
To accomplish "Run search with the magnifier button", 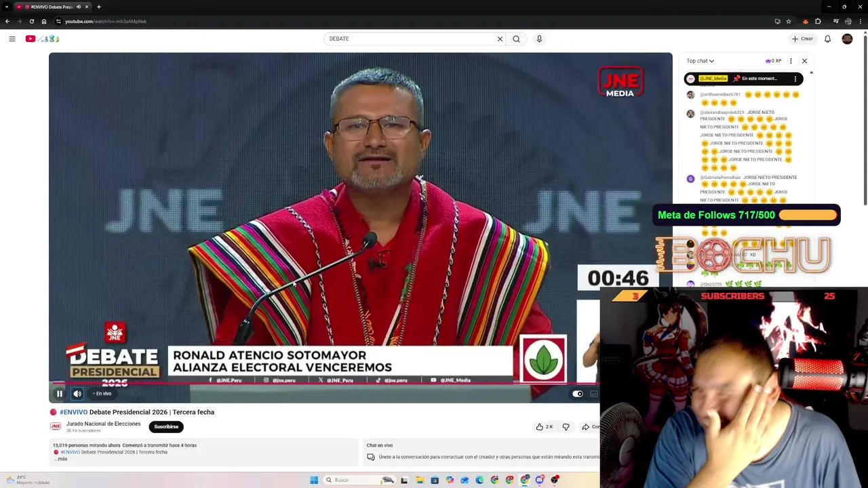I will click(516, 39).
